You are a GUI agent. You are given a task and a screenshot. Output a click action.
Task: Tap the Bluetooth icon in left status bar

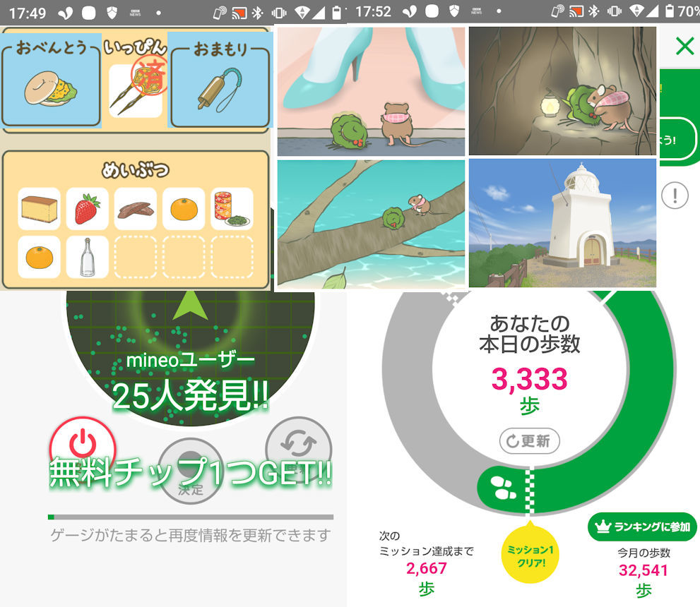point(258,13)
